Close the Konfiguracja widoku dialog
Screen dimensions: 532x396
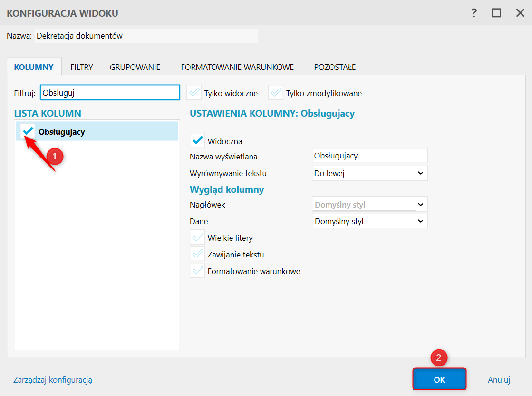(520, 13)
